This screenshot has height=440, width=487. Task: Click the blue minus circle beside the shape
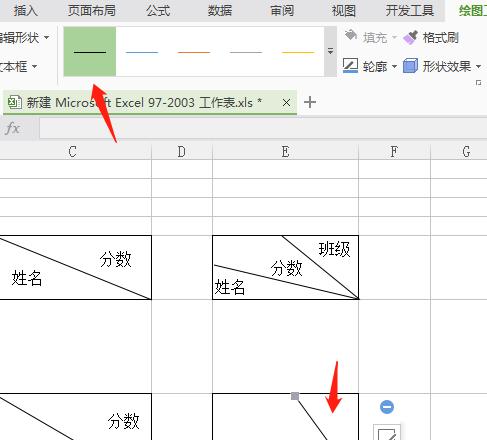point(387,407)
